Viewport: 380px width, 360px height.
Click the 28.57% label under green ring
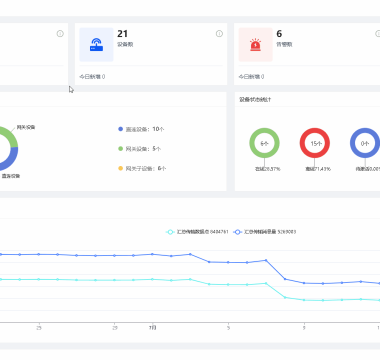268,169
